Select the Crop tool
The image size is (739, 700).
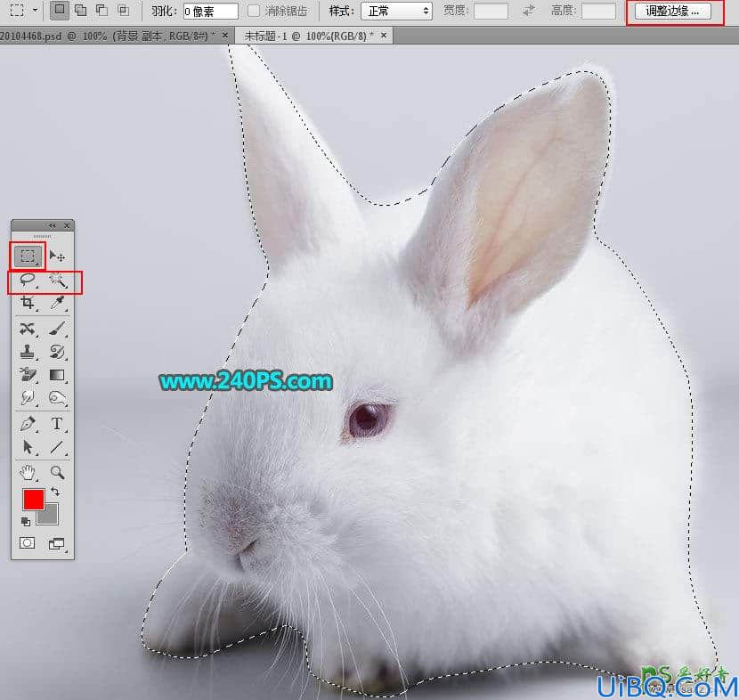pos(28,303)
